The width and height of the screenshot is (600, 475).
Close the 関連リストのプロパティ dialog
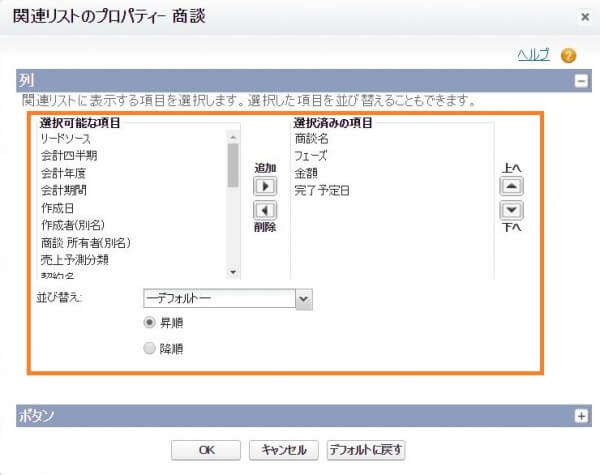tap(585, 17)
